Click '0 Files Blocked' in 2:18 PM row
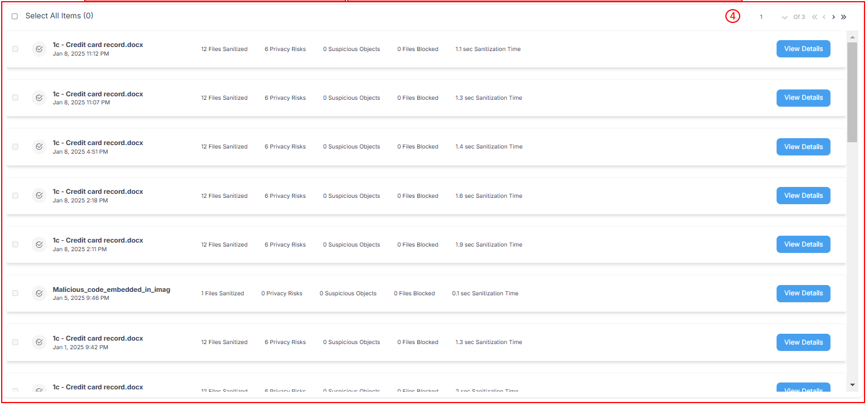 (418, 196)
